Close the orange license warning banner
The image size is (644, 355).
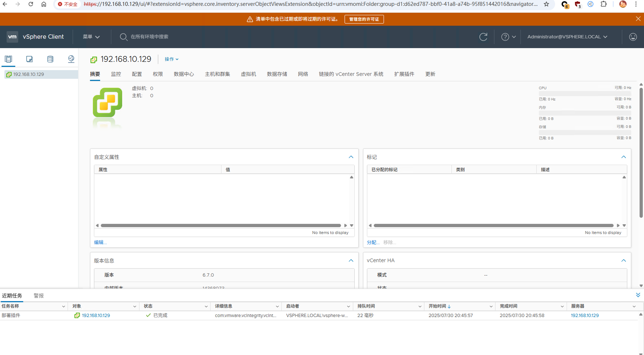coord(638,19)
